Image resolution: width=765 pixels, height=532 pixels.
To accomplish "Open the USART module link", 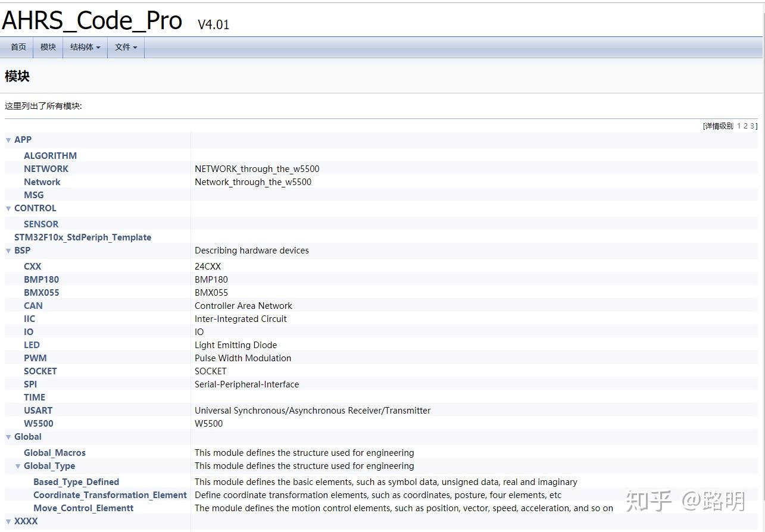I will point(38,411).
